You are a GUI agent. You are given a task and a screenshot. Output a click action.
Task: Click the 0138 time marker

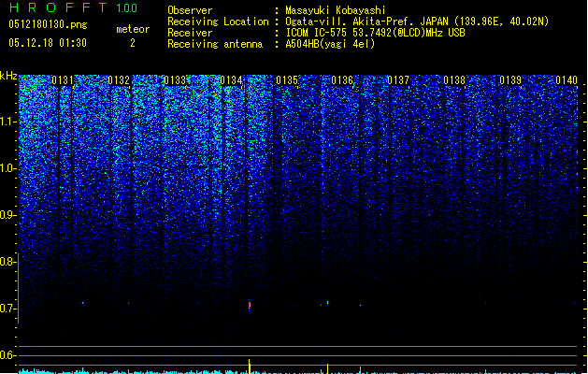[454, 80]
